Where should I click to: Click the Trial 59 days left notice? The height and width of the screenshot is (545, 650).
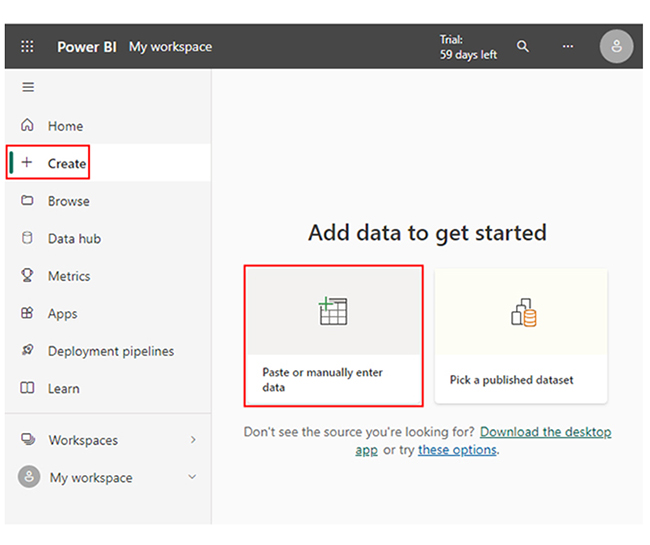(x=468, y=47)
